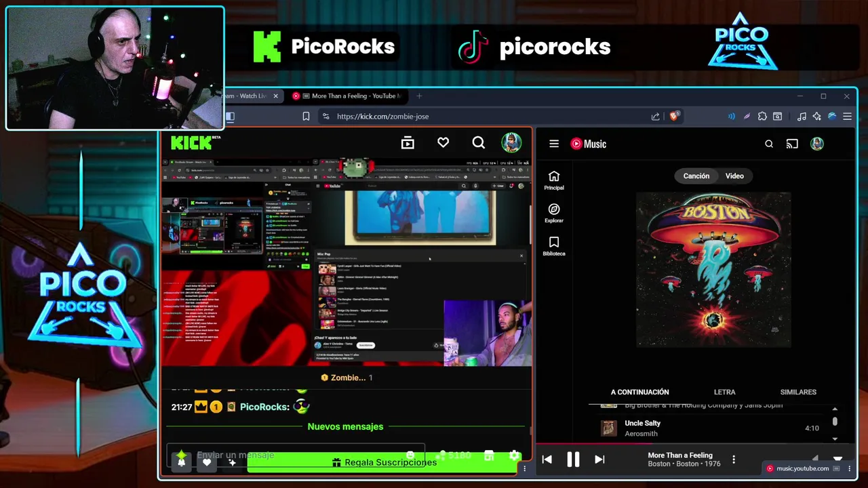Skip to the next track
The width and height of the screenshot is (868, 488).
coord(599,460)
